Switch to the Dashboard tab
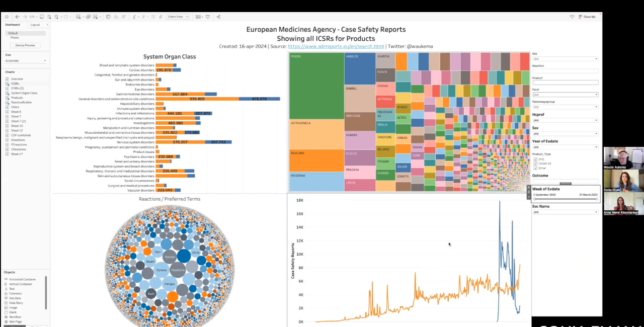The image size is (644, 327). point(13,25)
